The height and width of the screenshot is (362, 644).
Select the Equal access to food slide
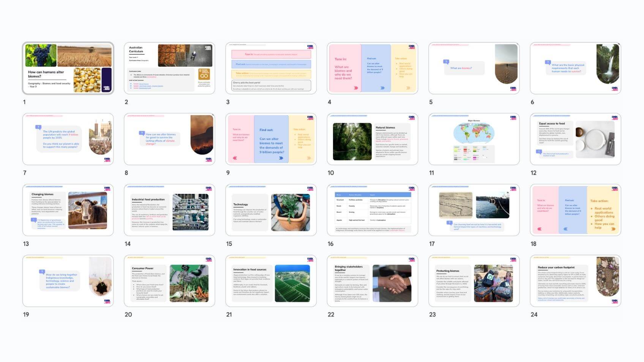(575, 139)
